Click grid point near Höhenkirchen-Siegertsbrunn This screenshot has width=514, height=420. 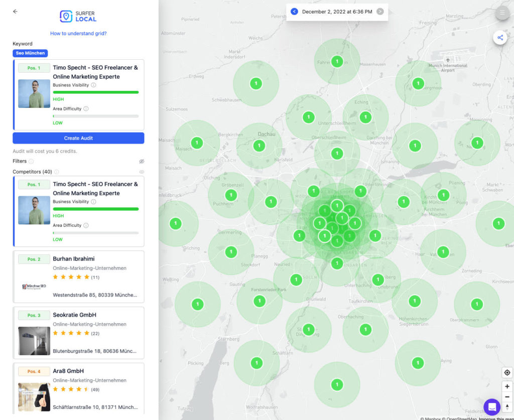(x=415, y=301)
